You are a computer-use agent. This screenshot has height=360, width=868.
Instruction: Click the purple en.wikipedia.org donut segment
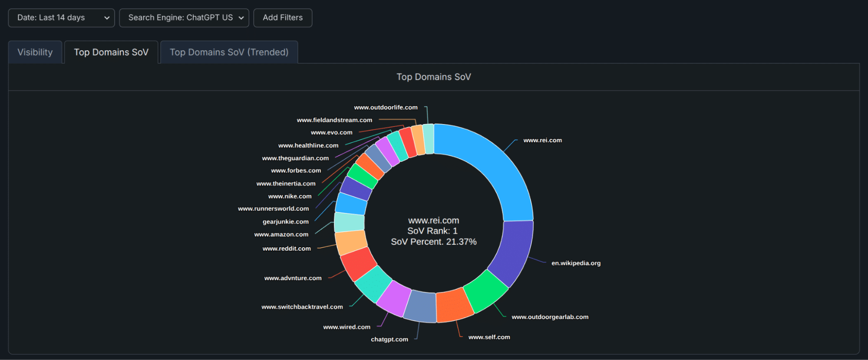click(512, 252)
